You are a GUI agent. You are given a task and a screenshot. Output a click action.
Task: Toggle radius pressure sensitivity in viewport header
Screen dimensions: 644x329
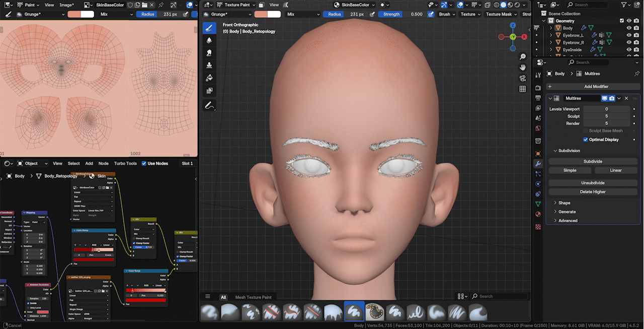pyautogui.click(x=372, y=14)
